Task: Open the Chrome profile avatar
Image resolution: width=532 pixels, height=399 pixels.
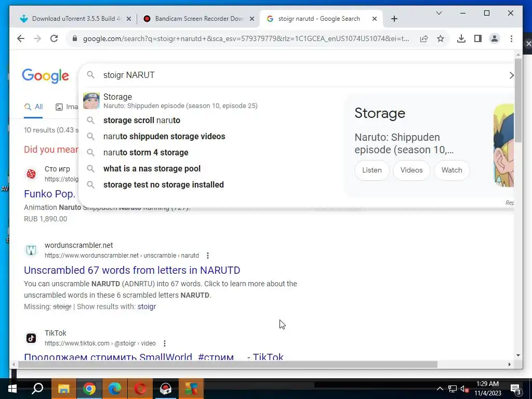Action: pos(495,38)
